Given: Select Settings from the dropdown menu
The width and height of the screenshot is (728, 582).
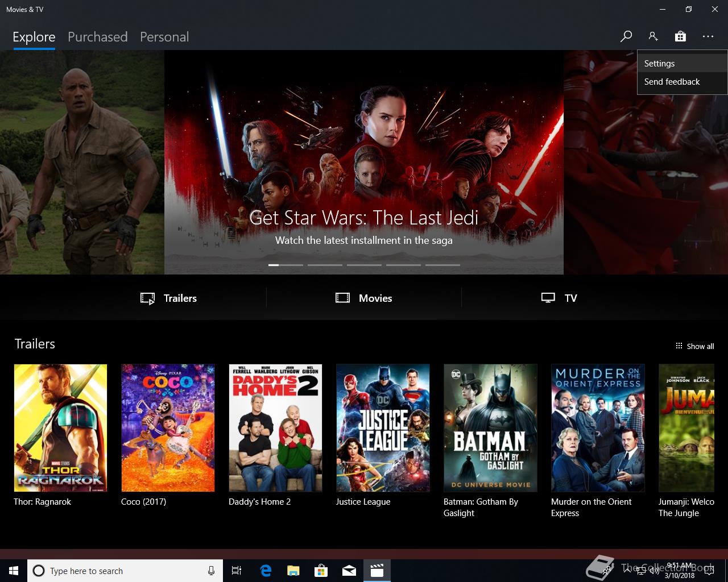Looking at the screenshot, I should pyautogui.click(x=682, y=64).
